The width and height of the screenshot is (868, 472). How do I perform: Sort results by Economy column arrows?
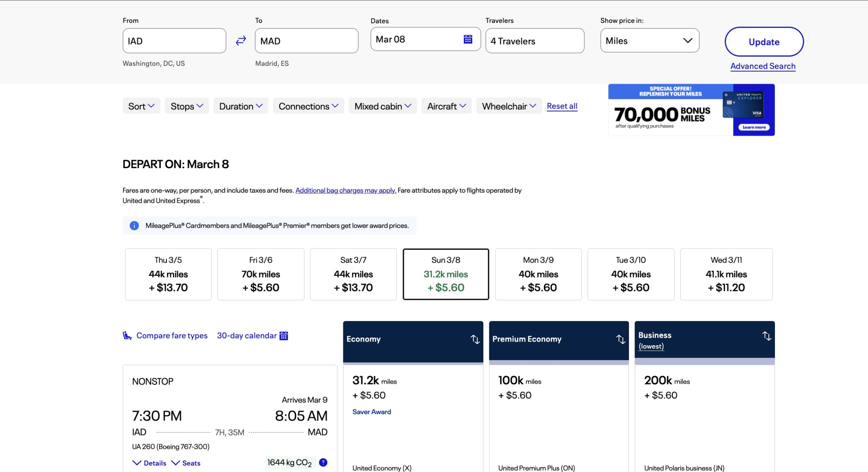(x=475, y=340)
